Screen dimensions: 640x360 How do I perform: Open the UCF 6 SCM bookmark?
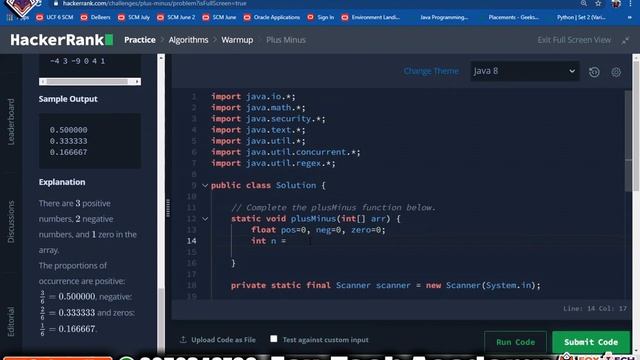pos(54,18)
